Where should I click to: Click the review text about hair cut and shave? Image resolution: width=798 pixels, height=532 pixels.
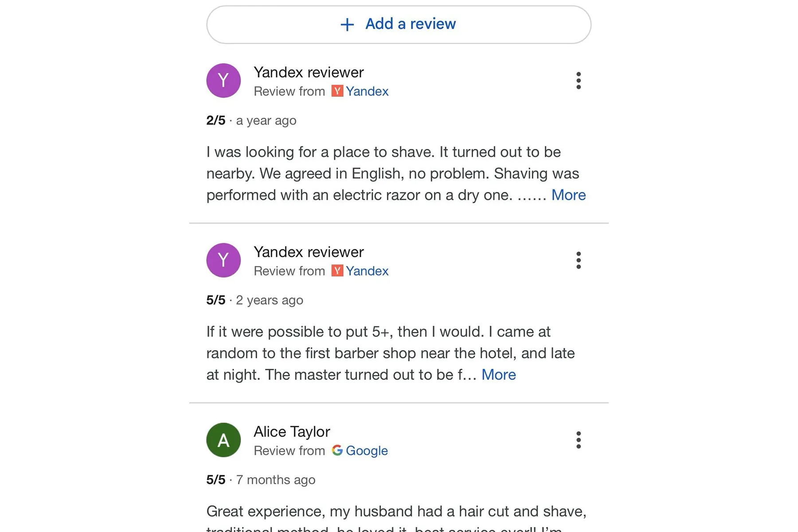[x=396, y=518]
